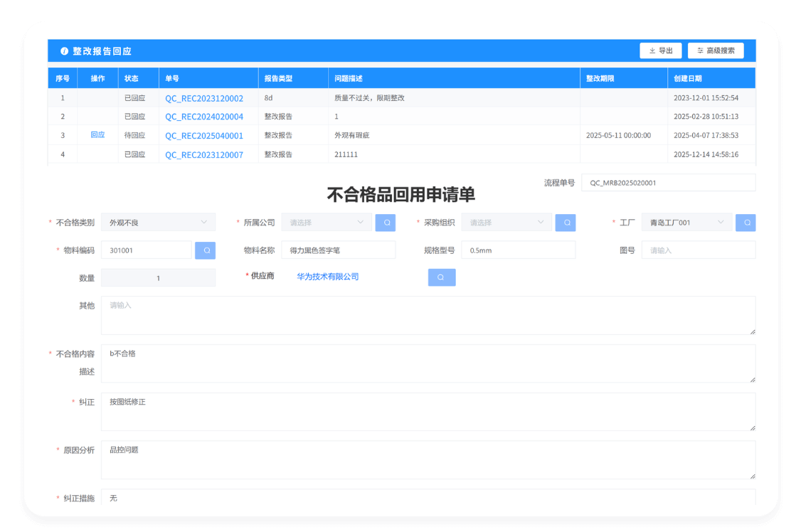
Task: Click the download icon on the 导出 button
Action: (652, 50)
